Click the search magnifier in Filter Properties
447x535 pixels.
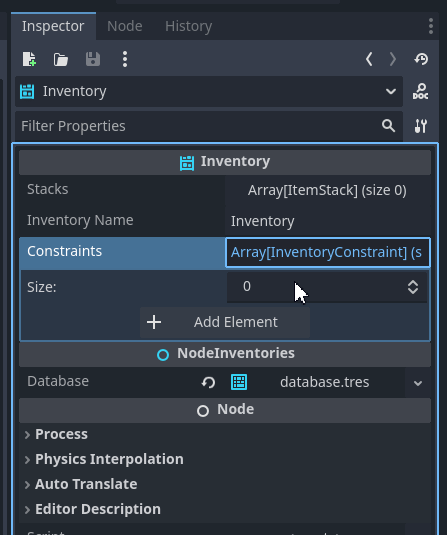pyautogui.click(x=389, y=126)
